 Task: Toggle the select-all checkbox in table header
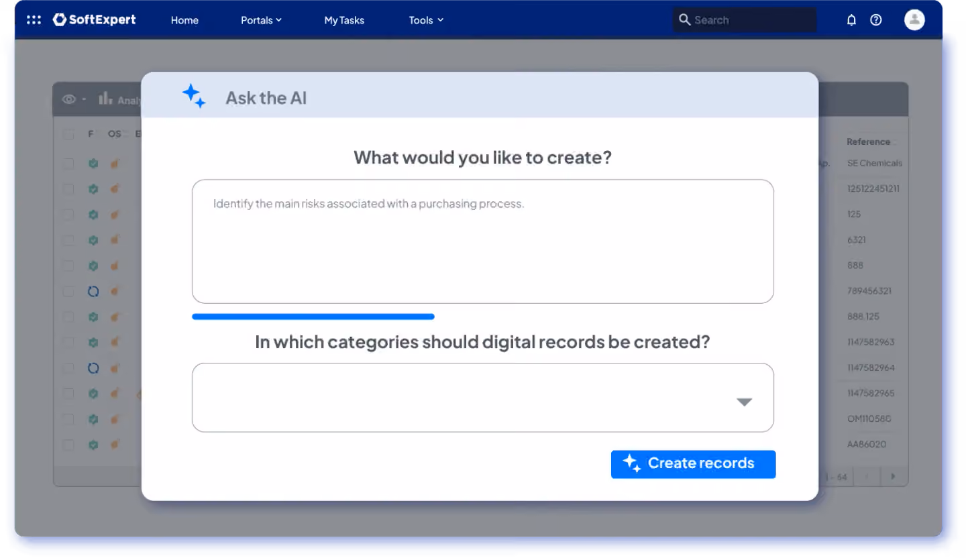tap(68, 134)
